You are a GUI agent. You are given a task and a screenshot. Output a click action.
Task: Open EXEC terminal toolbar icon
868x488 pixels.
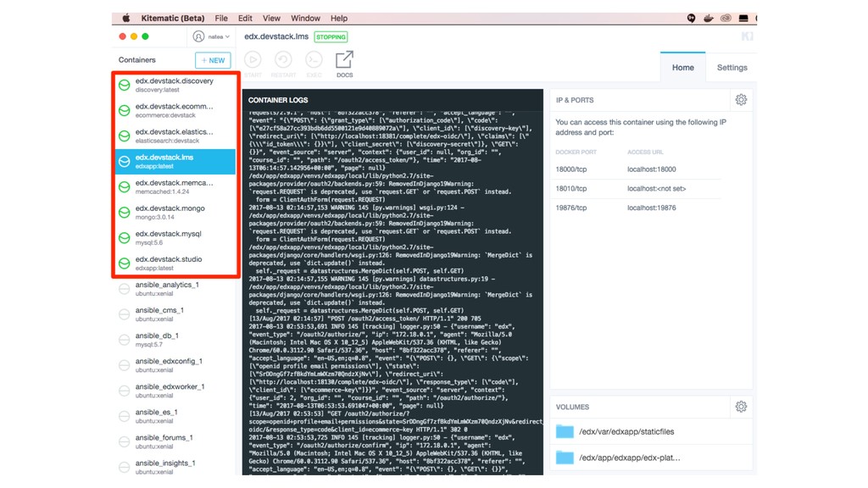point(314,60)
